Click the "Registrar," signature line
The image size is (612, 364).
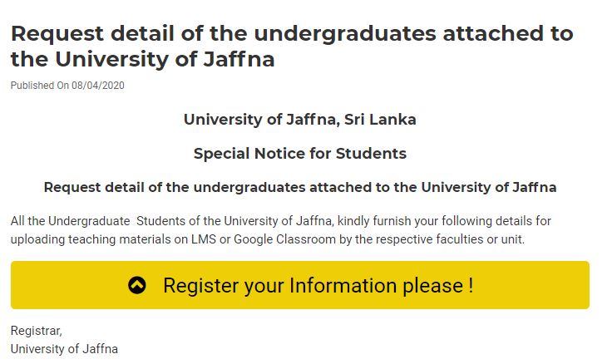[x=37, y=331]
